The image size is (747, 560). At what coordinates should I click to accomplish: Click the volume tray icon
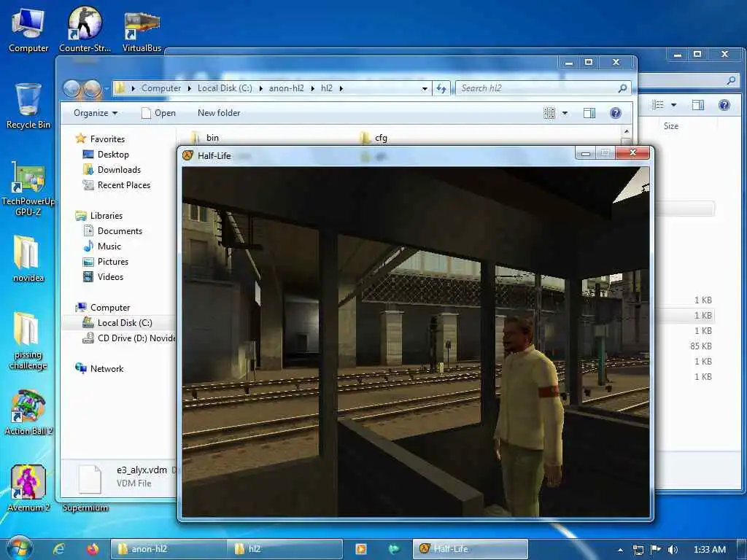coord(673,550)
